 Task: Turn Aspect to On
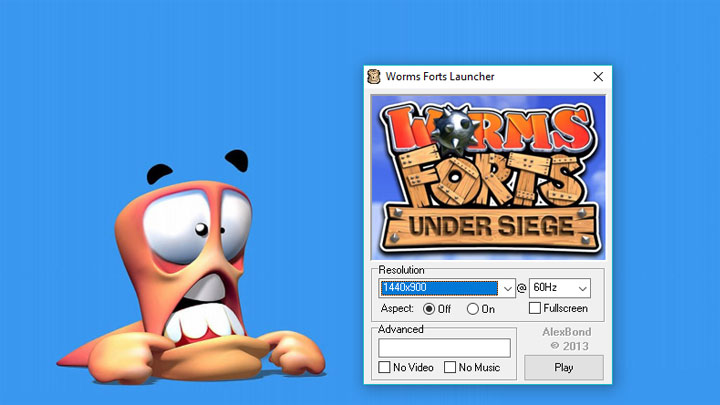[x=472, y=309]
